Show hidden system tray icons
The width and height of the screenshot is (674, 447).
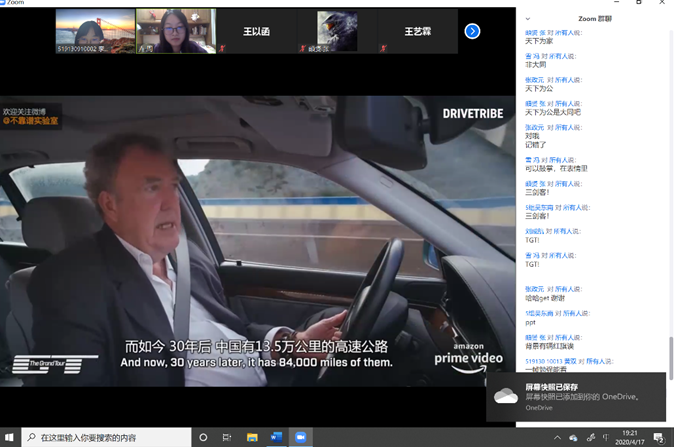pyautogui.click(x=558, y=437)
